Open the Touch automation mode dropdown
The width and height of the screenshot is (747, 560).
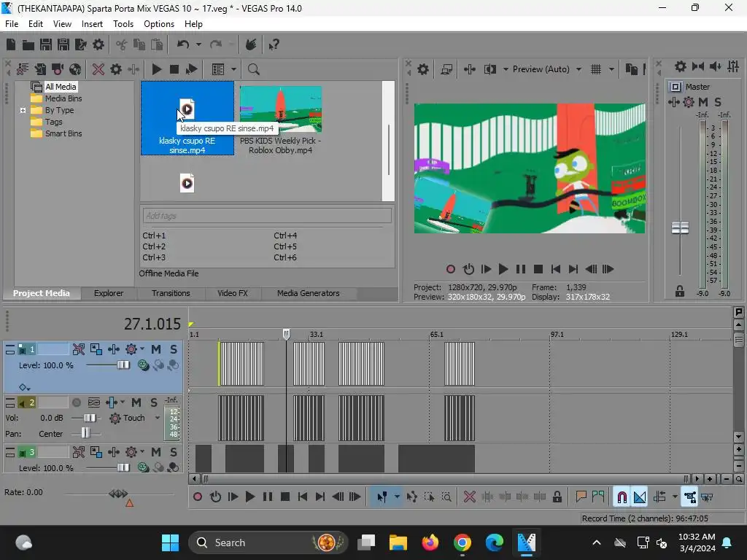pyautogui.click(x=158, y=418)
